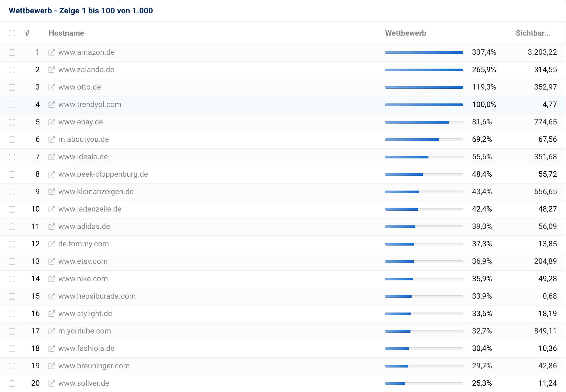Screen dimensions: 566x392
Task: Open external link icon for www.soliver.de
Action: tap(51, 383)
